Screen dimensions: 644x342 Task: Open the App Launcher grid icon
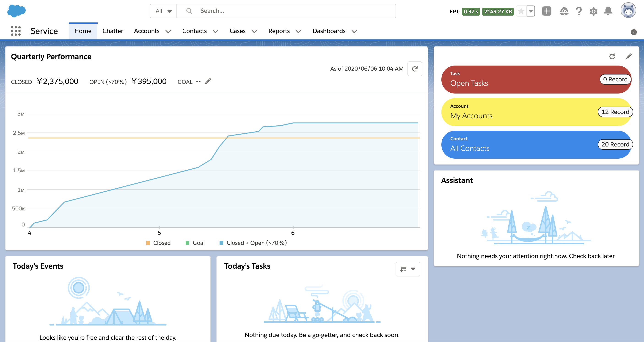(x=16, y=31)
